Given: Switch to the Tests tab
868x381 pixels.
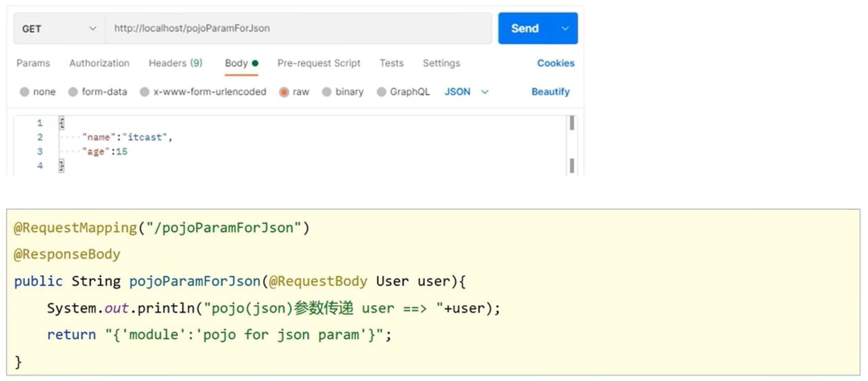Looking at the screenshot, I should point(391,63).
